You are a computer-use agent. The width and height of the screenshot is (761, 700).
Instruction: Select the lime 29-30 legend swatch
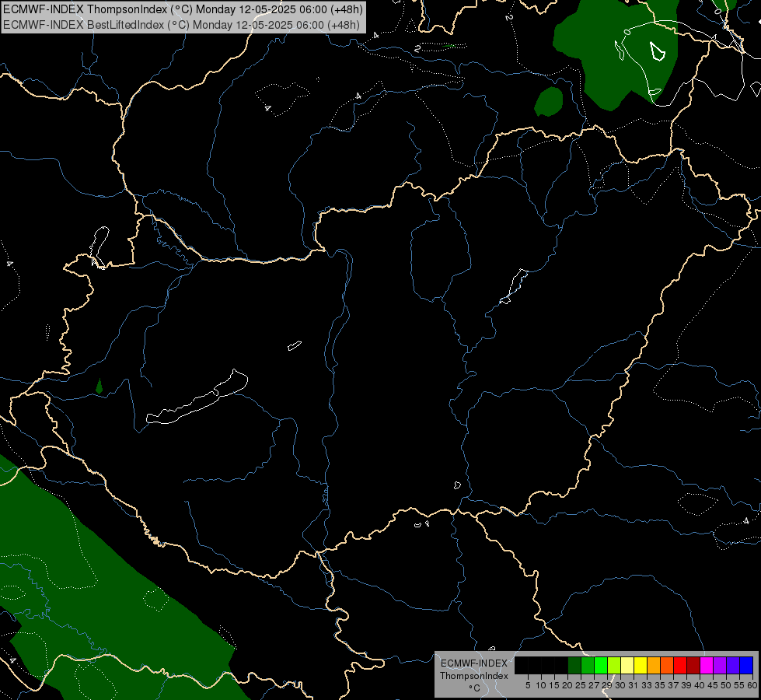tap(614, 665)
